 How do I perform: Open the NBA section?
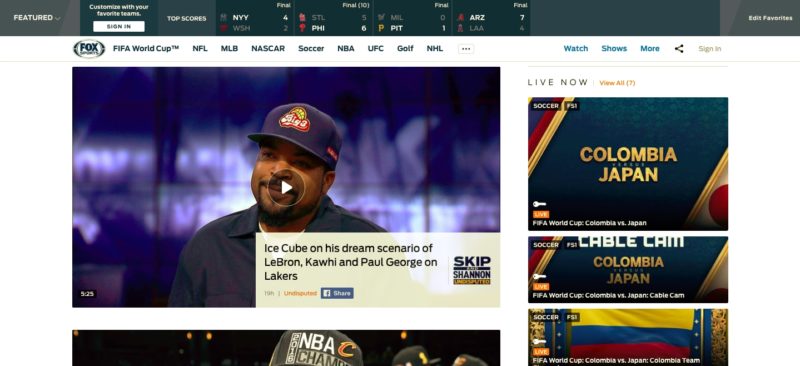pyautogui.click(x=346, y=48)
